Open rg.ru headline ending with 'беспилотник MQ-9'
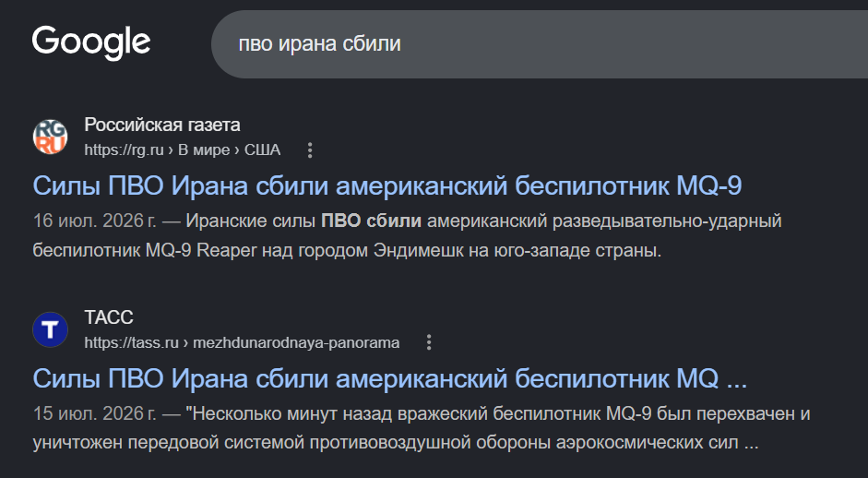Viewport: 868px width, 478px height. click(386, 185)
